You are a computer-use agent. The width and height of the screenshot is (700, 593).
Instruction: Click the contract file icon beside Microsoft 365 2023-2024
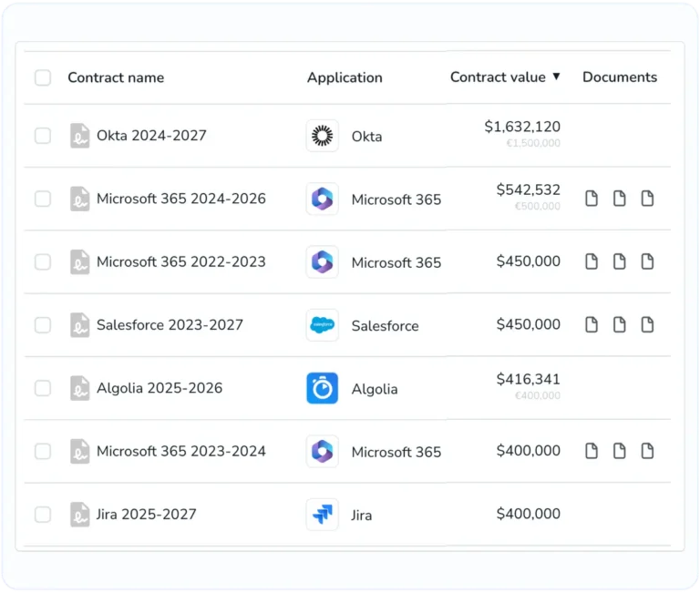click(80, 451)
